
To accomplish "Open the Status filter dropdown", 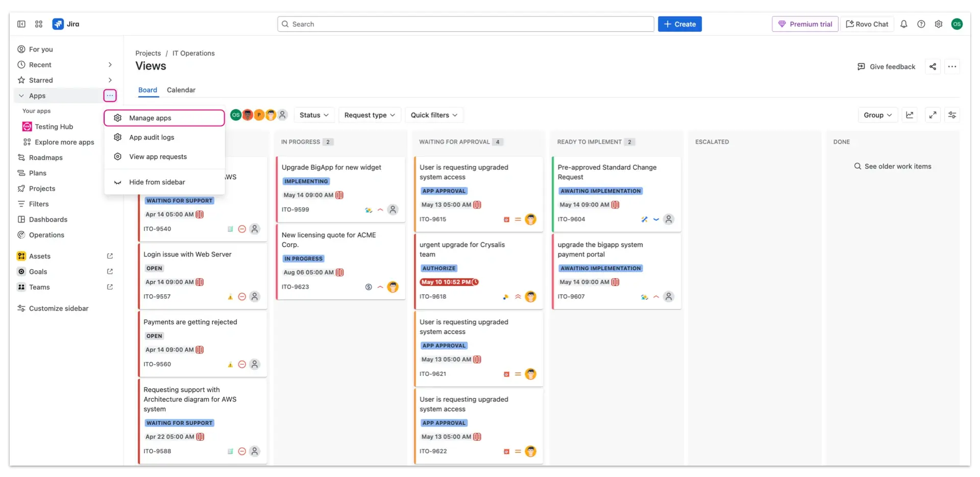I will click(314, 115).
